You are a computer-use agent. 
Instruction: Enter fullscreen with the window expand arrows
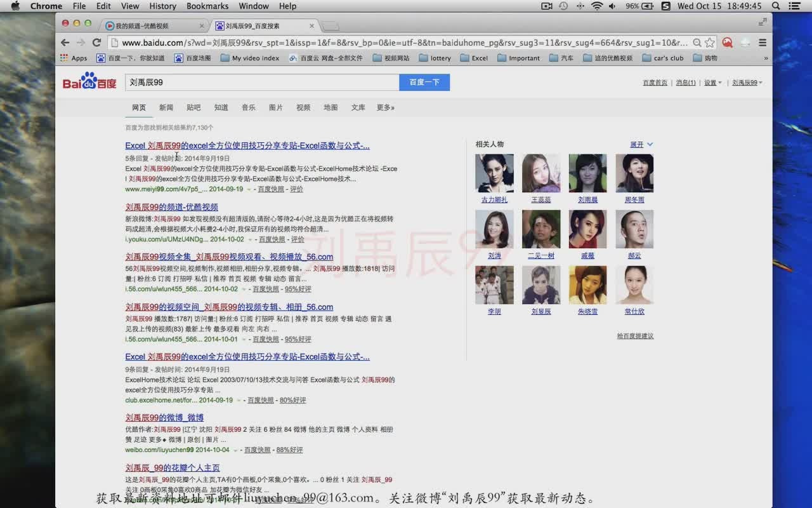763,22
